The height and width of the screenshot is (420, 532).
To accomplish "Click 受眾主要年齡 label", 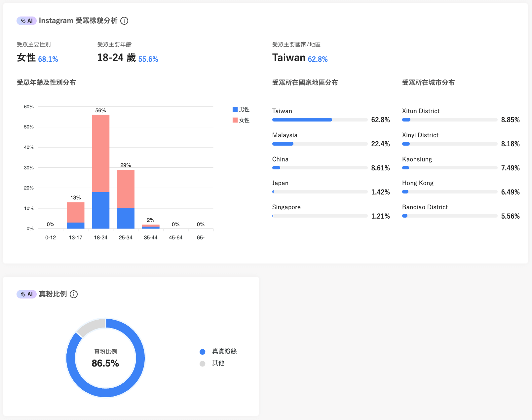I will point(114,44).
